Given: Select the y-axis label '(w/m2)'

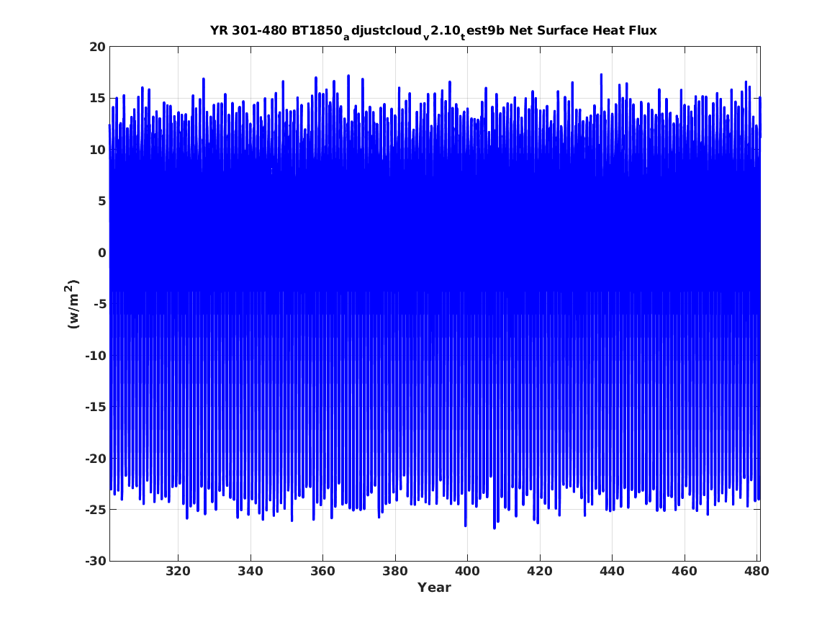Looking at the screenshot, I should (72, 304).
